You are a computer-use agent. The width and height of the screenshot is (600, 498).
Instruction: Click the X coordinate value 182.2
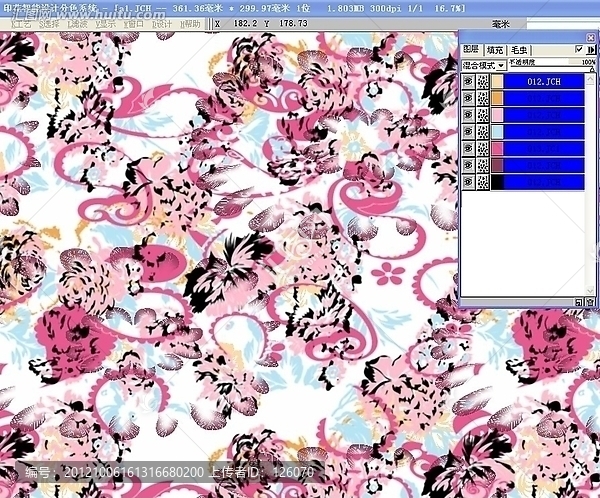[x=245, y=23]
